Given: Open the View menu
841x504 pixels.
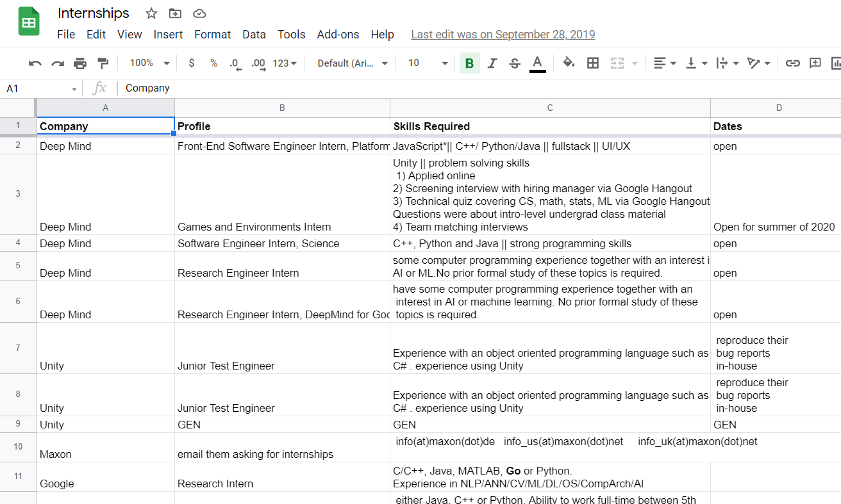Looking at the screenshot, I should tap(129, 35).
